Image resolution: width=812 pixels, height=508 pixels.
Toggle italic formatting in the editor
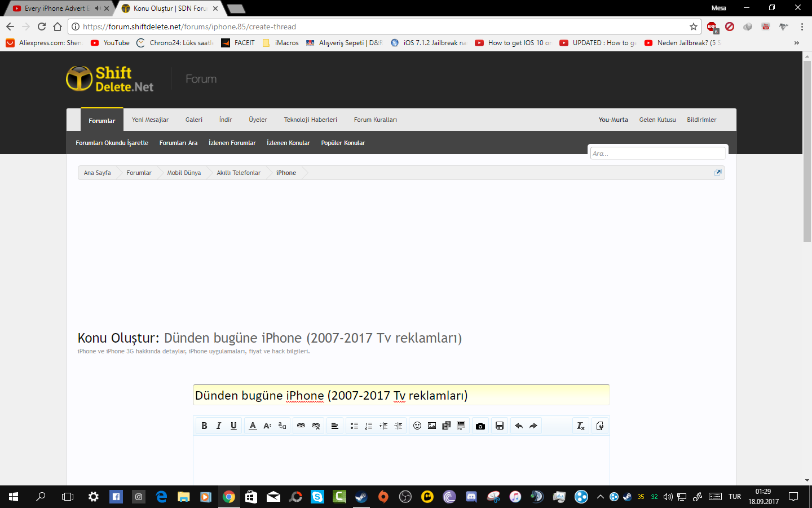(x=219, y=426)
